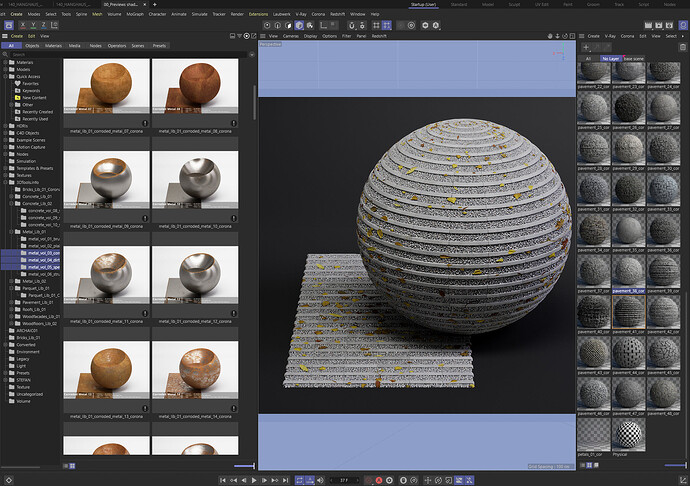Image resolution: width=690 pixels, height=486 pixels.
Task: Adjust asset browser thumbnail size slider
Action: [x=244, y=466]
